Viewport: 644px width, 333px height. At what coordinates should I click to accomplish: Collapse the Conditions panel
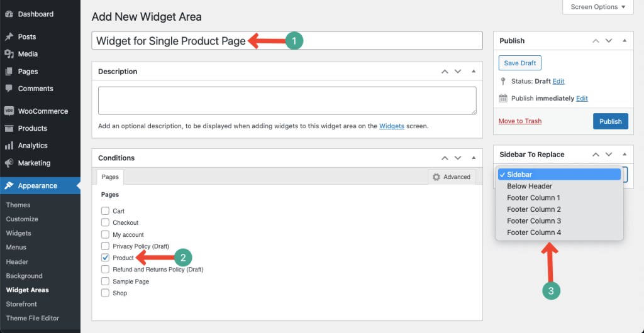(x=474, y=158)
